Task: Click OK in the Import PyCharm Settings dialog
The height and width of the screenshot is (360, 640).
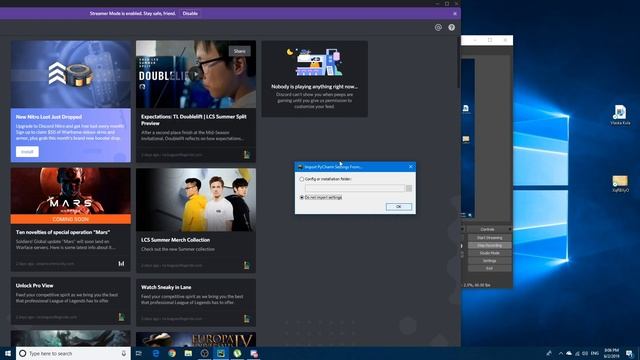Action: (398, 207)
